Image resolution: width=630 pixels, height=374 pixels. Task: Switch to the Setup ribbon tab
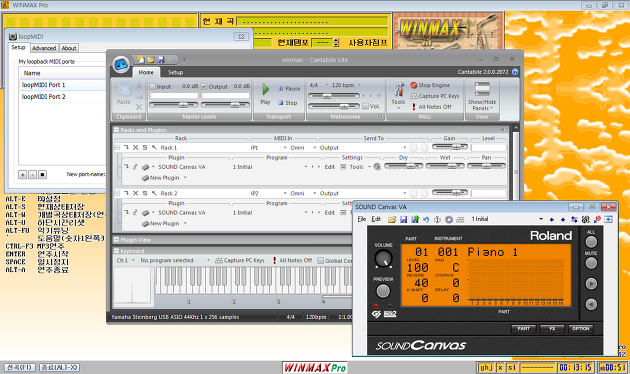click(x=176, y=72)
